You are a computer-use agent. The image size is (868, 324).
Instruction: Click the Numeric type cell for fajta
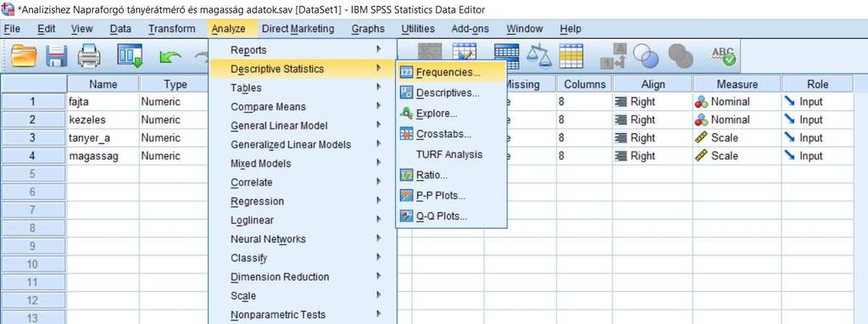(x=175, y=102)
